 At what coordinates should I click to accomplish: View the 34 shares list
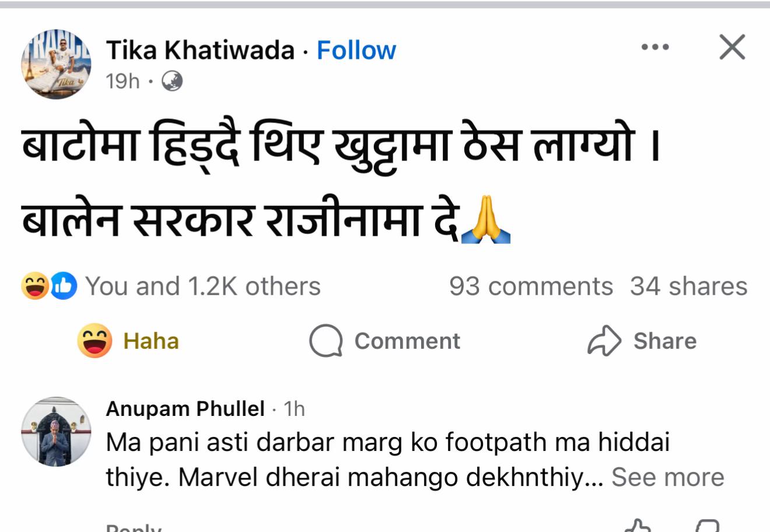point(688,286)
